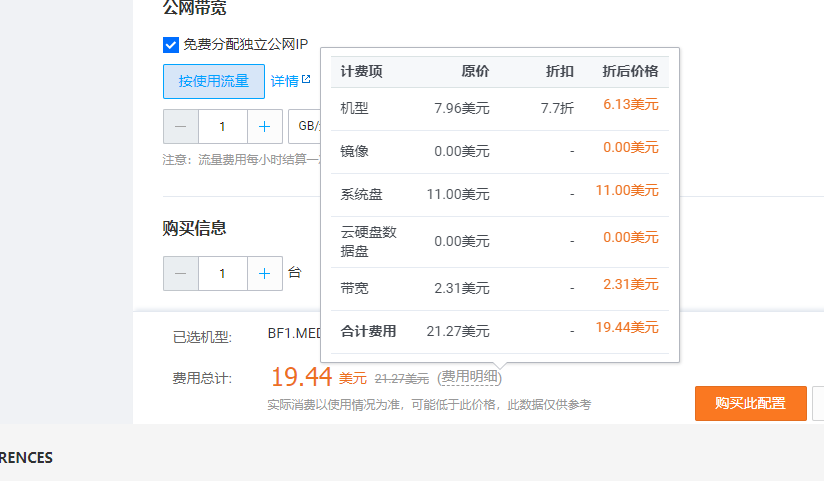Image resolution: width=824 pixels, height=481 pixels.
Task: Reduce purchase quantity using minus icon
Action: (x=181, y=273)
